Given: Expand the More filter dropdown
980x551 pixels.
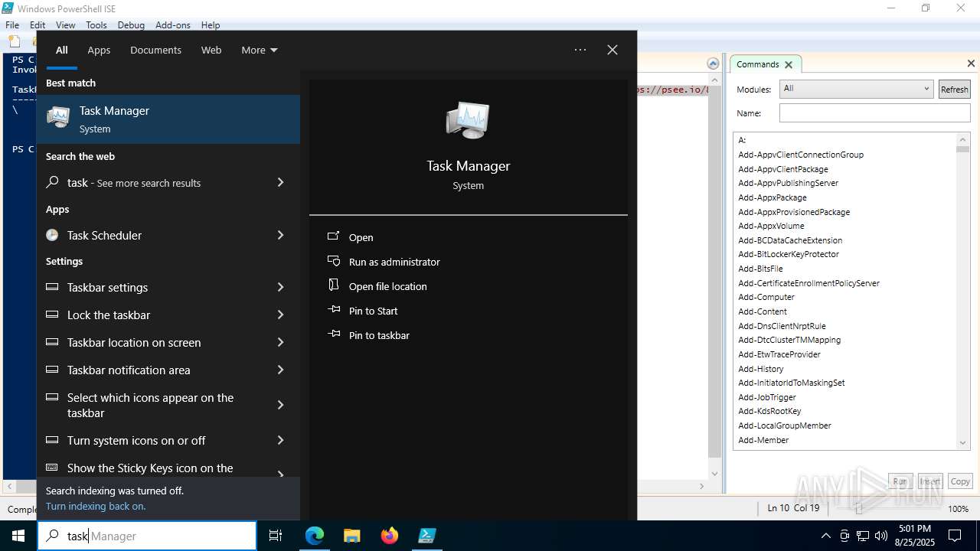Looking at the screenshot, I should tap(260, 50).
